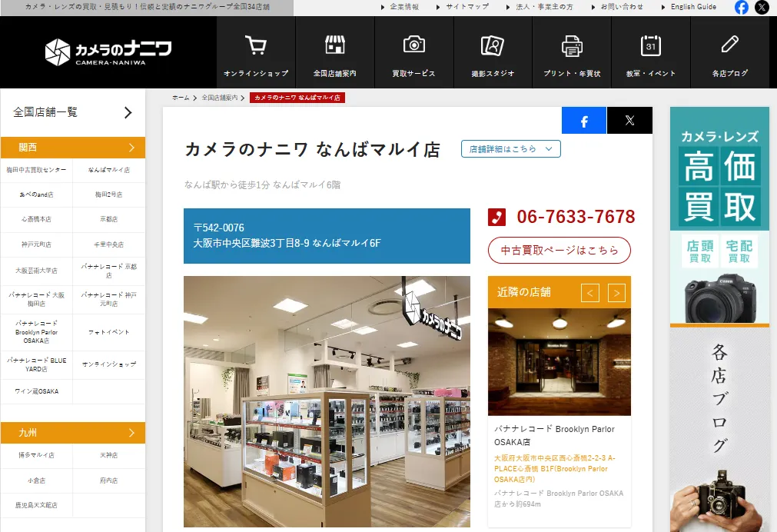Select あべのand店 in the sidebar
Image resolution: width=777 pixels, height=532 pixels.
coord(37,195)
